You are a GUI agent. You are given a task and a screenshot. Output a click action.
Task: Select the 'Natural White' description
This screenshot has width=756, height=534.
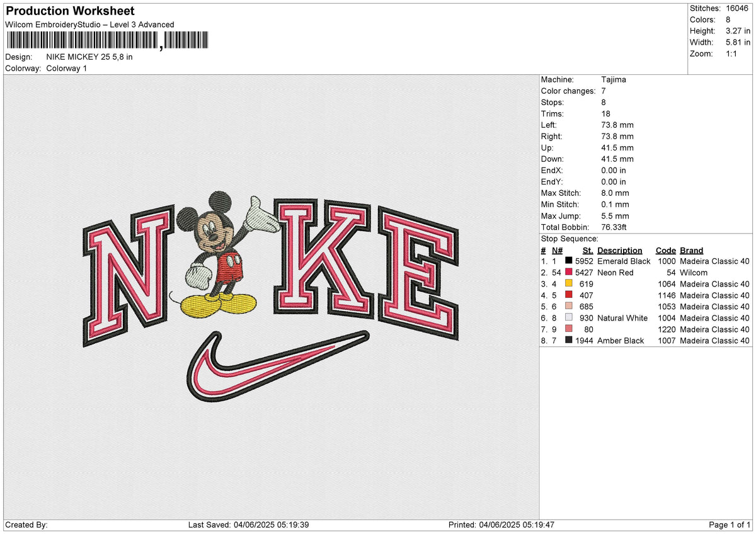(x=622, y=318)
